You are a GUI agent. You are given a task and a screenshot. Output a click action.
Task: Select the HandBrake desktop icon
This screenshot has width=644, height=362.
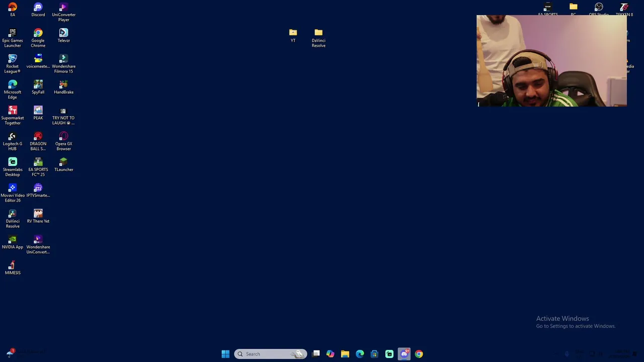click(x=63, y=87)
